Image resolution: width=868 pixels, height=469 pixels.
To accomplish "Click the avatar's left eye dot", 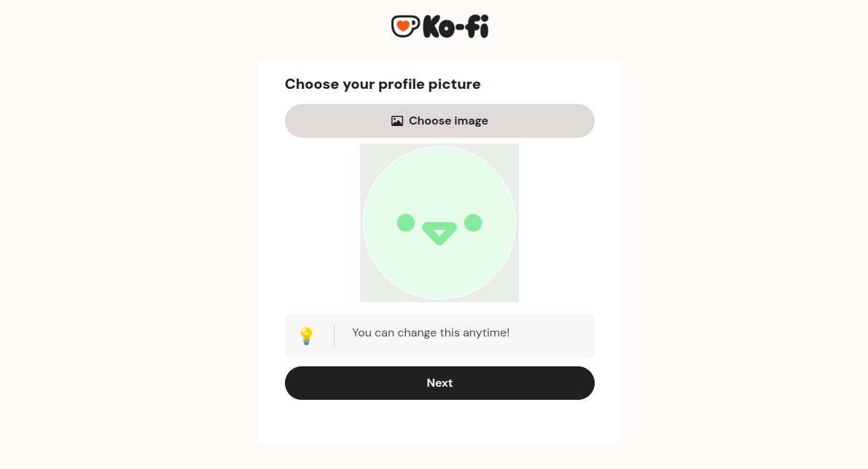I will coord(406,223).
